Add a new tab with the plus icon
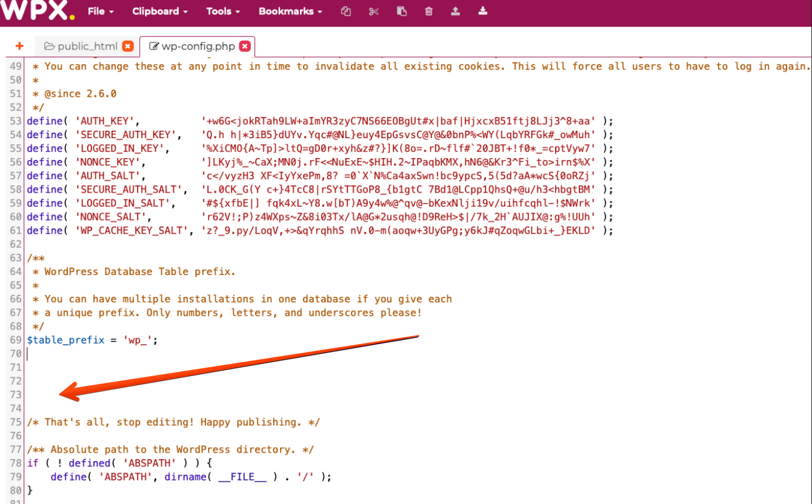This screenshot has height=504, width=812. tap(19, 46)
